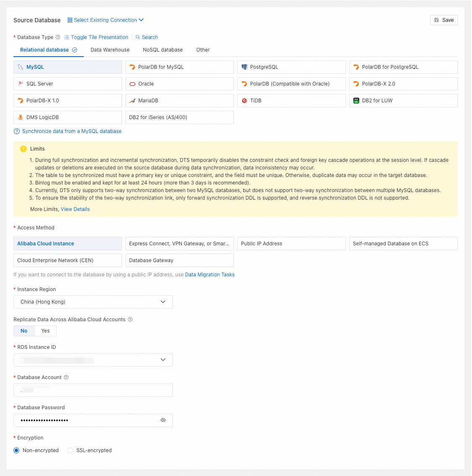Click the PolarDB (Compatible with Oracle) icon

[x=244, y=84]
